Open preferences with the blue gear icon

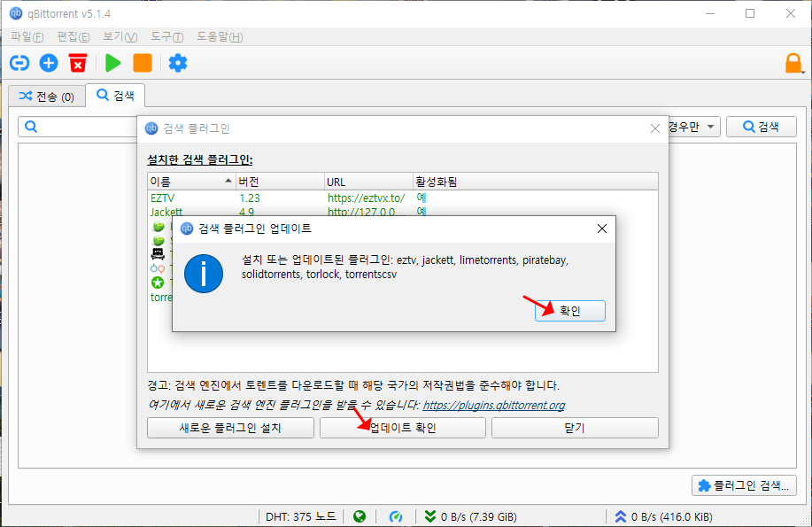(178, 63)
